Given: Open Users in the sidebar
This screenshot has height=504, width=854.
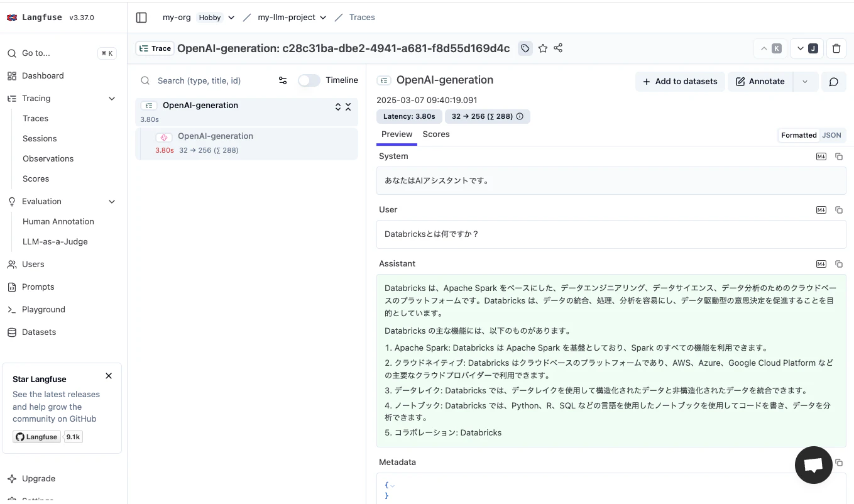Looking at the screenshot, I should 33,264.
